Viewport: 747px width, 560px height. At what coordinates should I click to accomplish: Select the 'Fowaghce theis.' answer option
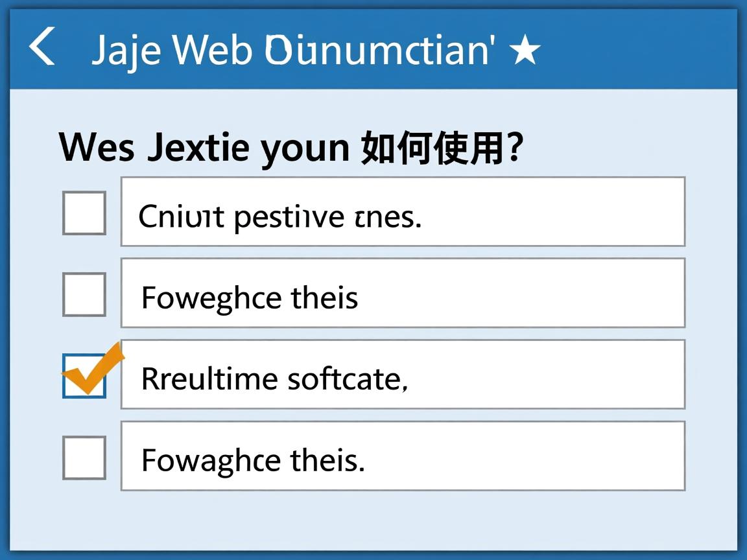pyautogui.click(x=402, y=456)
